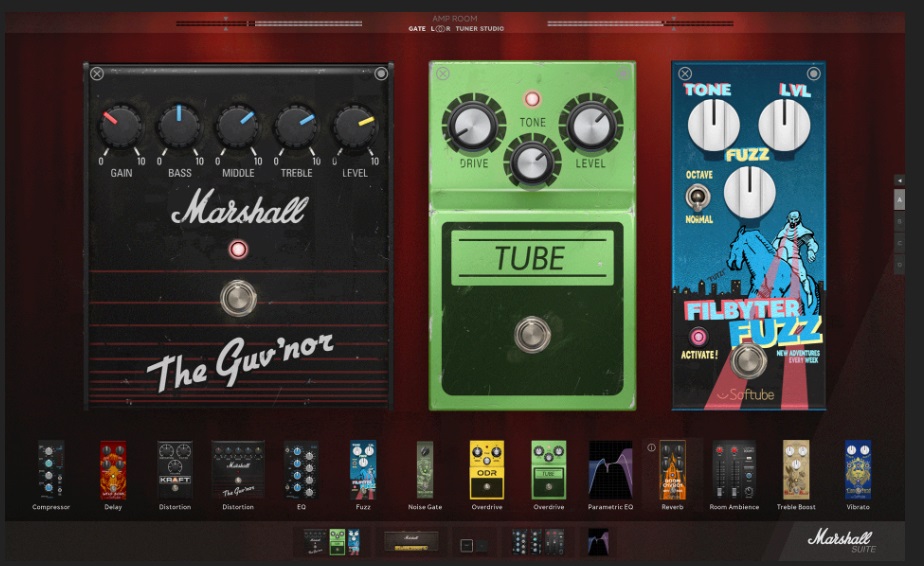Add the Noise Gate pedal
The width and height of the screenshot is (924, 566).
click(x=425, y=470)
